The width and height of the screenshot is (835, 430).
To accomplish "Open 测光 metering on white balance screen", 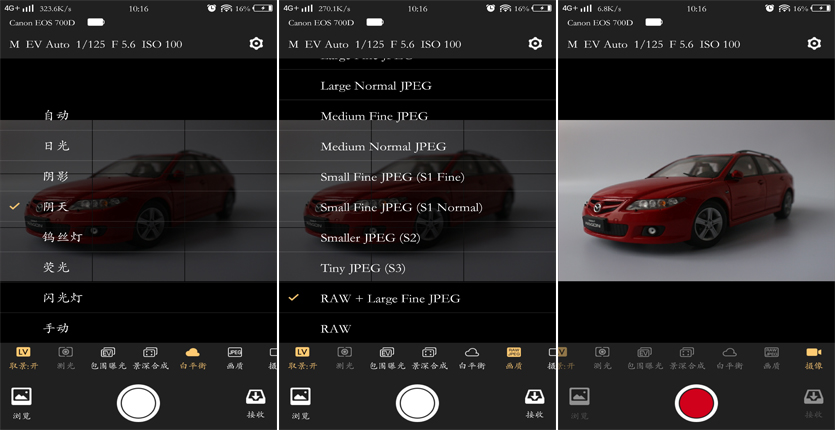I will 66,358.
